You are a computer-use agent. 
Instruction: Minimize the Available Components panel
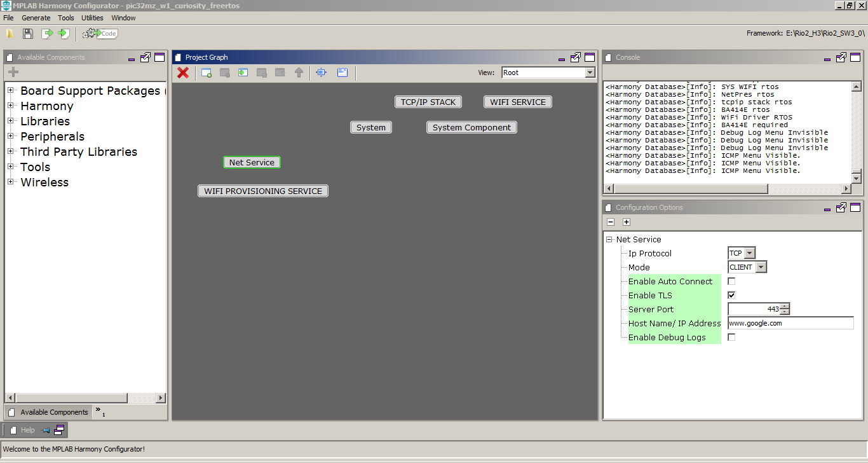click(132, 59)
